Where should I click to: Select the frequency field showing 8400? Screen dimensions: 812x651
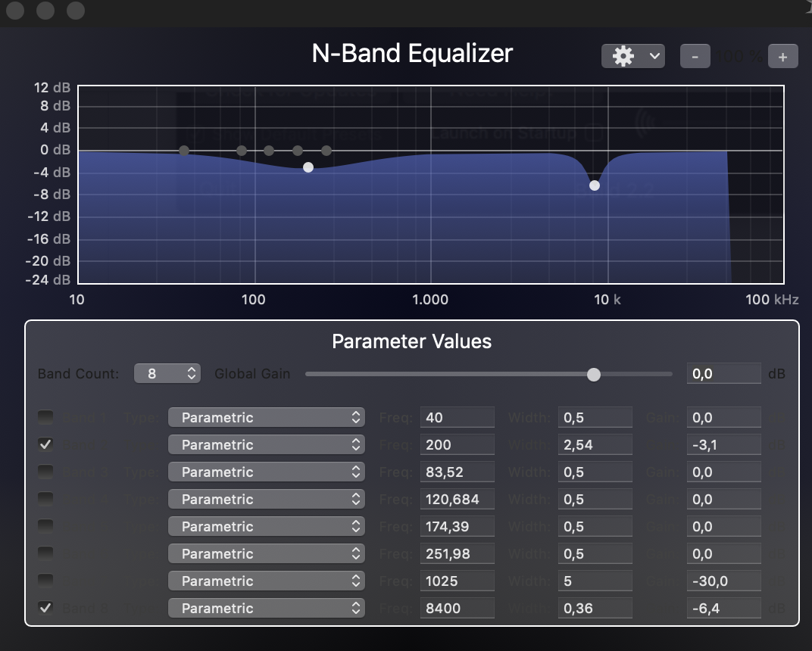(457, 608)
